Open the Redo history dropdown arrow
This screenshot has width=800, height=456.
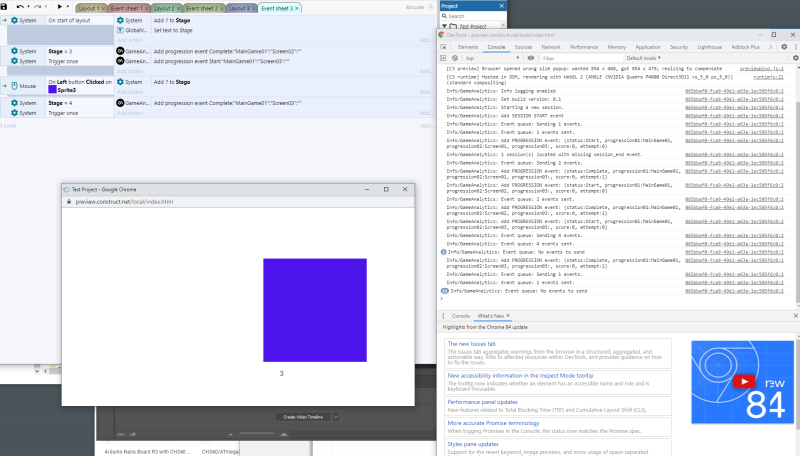pyautogui.click(x=45, y=7)
